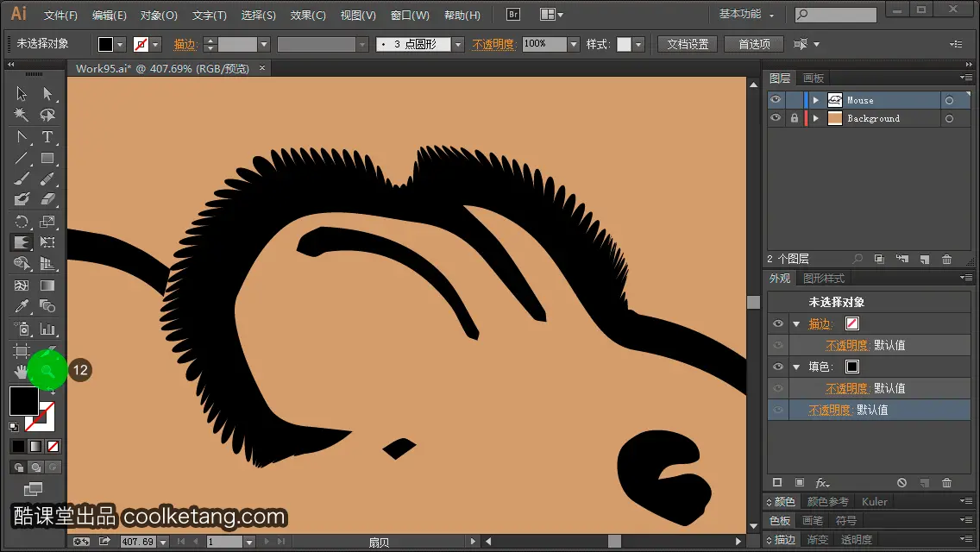Image resolution: width=980 pixels, height=552 pixels.
Task: Select the Lasso tool
Action: pos(47,115)
